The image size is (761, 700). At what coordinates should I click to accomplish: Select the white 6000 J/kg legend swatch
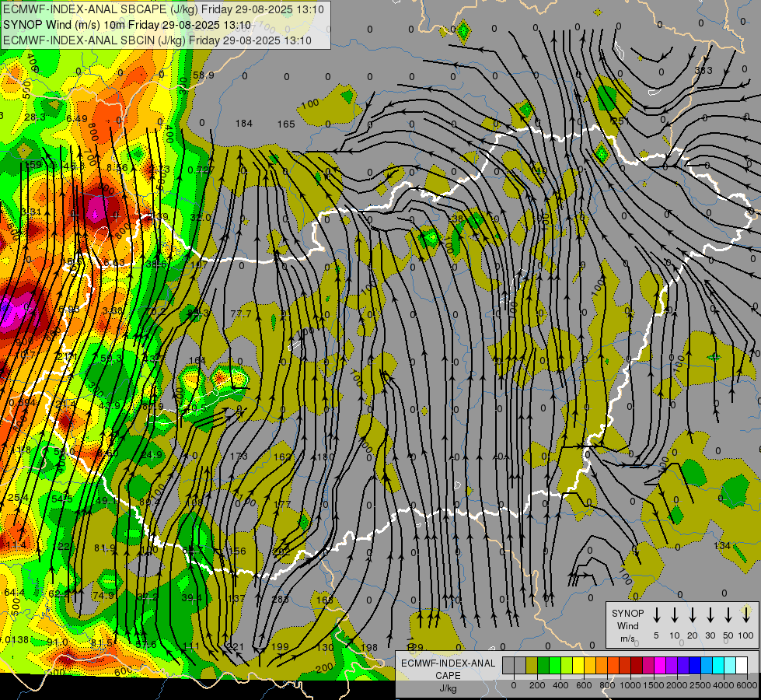coord(742,665)
